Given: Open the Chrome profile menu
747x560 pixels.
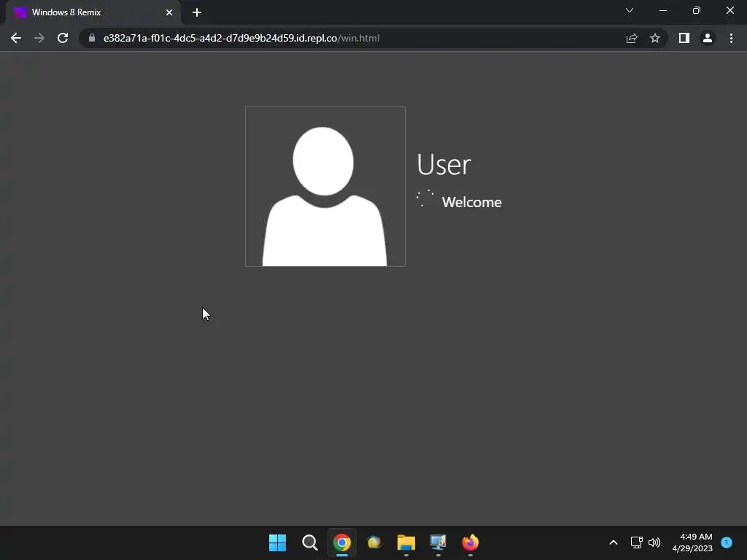Looking at the screenshot, I should tap(708, 38).
